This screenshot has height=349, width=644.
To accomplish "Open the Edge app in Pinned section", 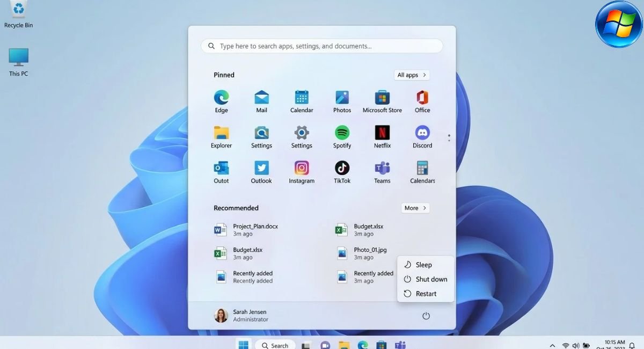I will [x=221, y=101].
